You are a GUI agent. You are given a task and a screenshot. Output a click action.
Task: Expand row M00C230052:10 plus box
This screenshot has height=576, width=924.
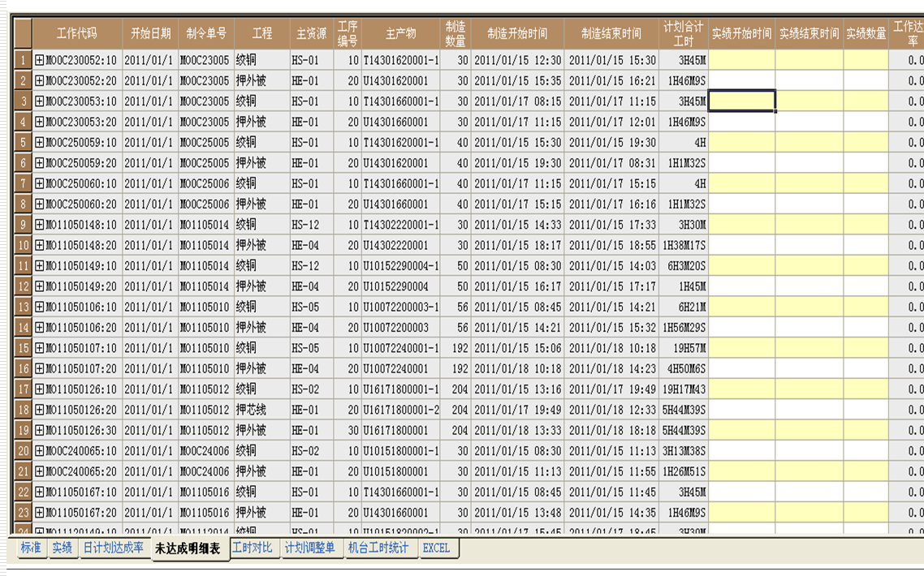click(40, 60)
